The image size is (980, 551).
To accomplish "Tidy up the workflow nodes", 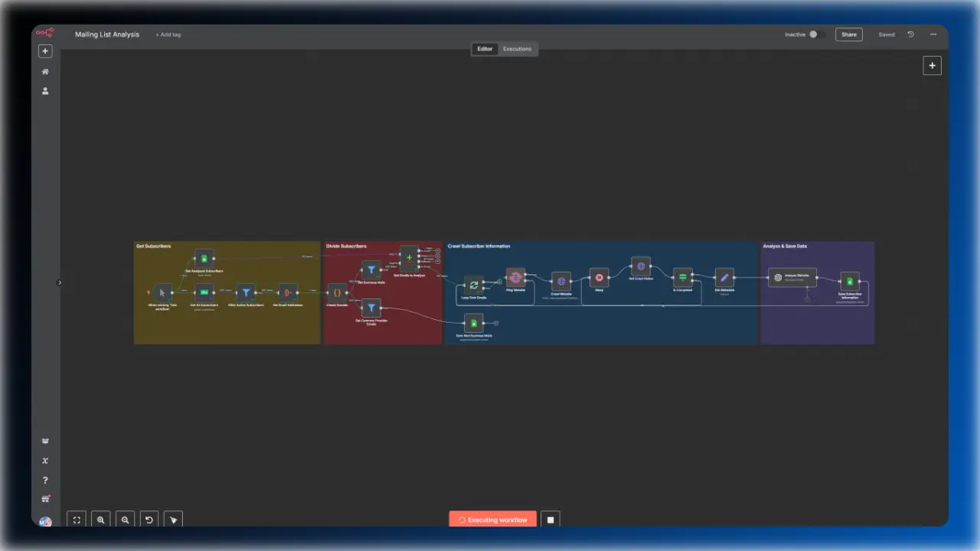I will (x=174, y=520).
